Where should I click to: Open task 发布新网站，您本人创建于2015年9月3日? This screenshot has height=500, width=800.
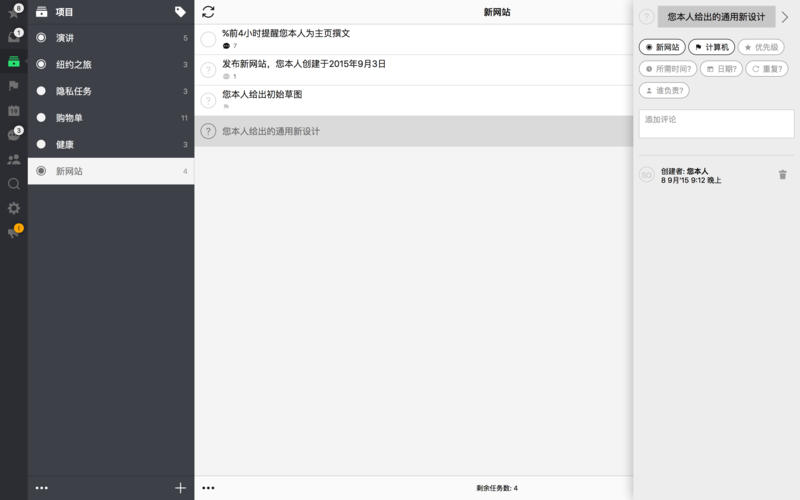tap(414, 70)
